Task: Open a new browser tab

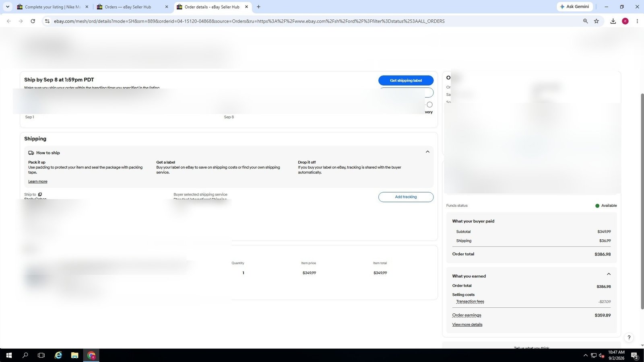Action: (x=258, y=7)
